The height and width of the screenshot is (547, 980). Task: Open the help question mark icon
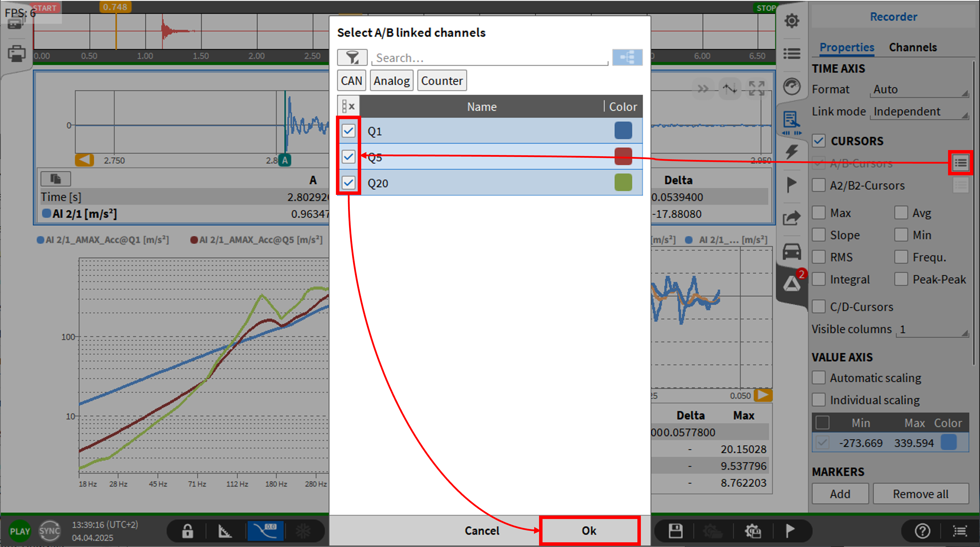point(922,531)
